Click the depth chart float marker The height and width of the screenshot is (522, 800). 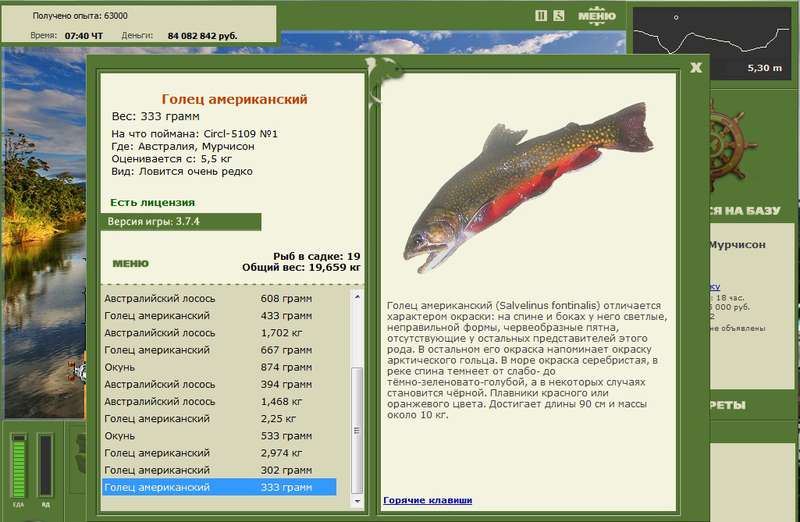tap(676, 17)
